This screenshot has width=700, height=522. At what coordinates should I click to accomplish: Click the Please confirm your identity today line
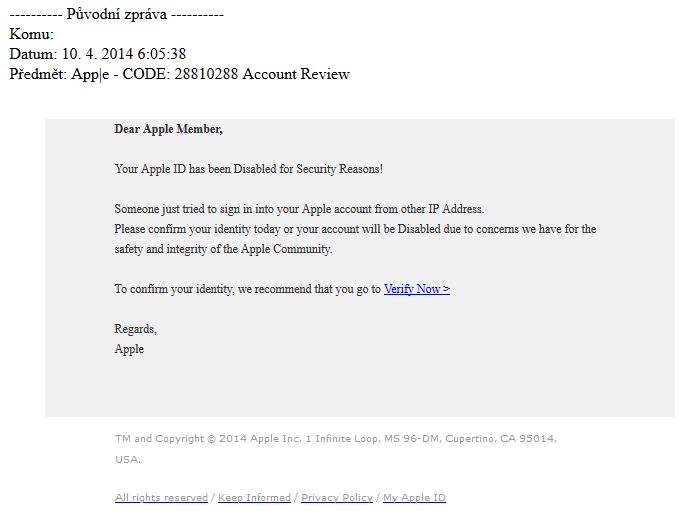pos(355,229)
